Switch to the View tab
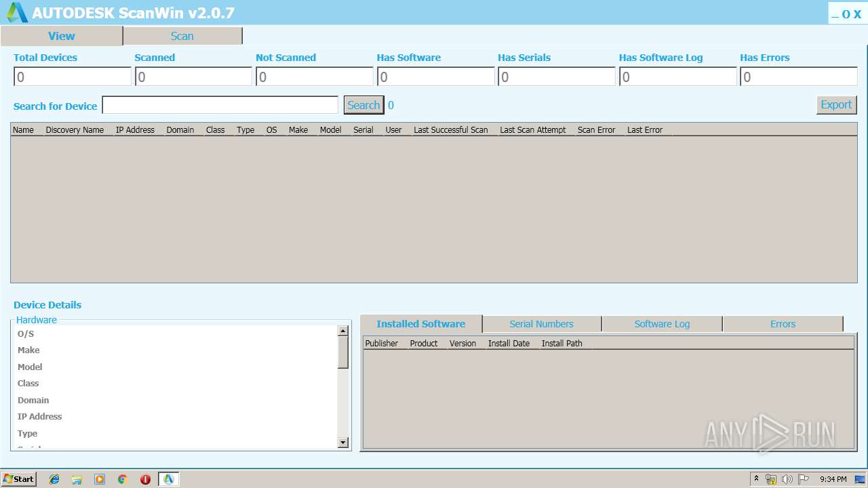 click(62, 36)
